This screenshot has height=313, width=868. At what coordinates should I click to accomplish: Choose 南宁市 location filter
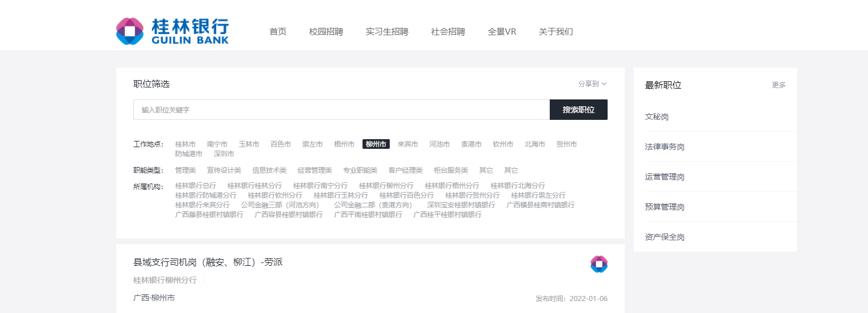[217, 144]
